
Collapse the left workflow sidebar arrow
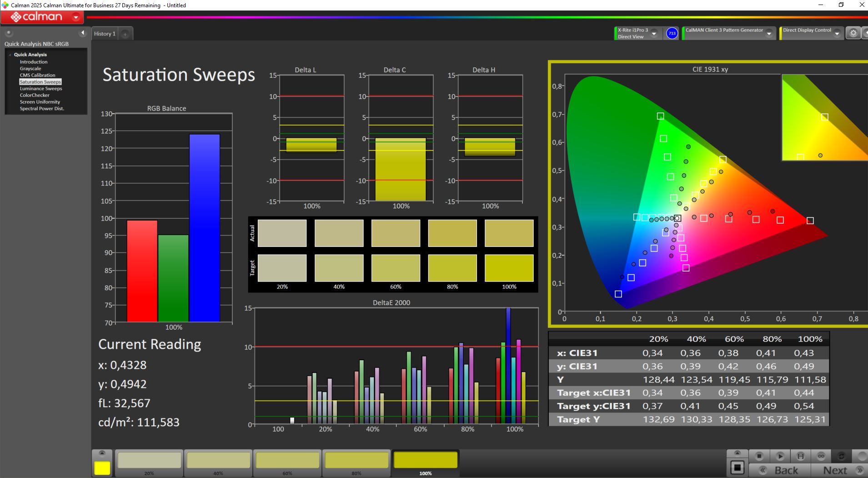tap(82, 33)
